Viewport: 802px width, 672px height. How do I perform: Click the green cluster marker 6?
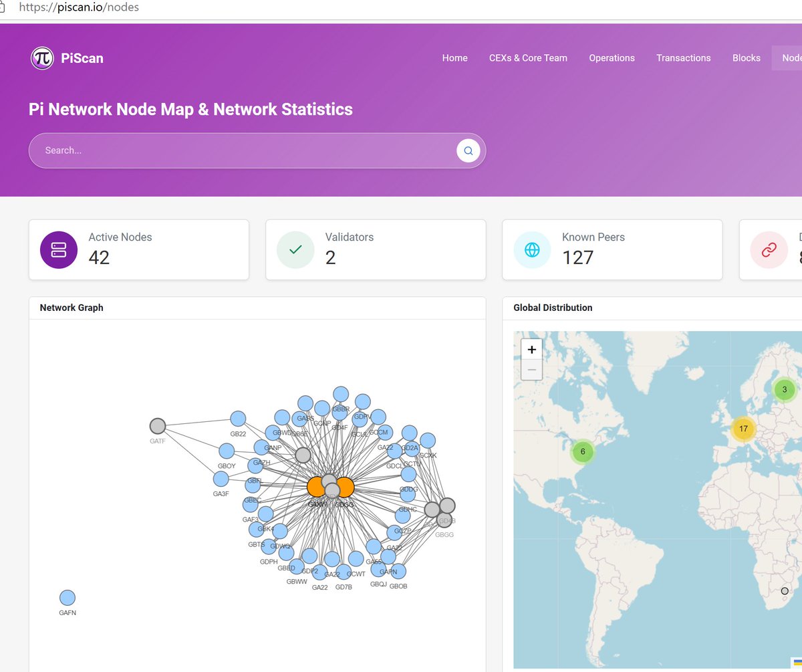point(583,451)
